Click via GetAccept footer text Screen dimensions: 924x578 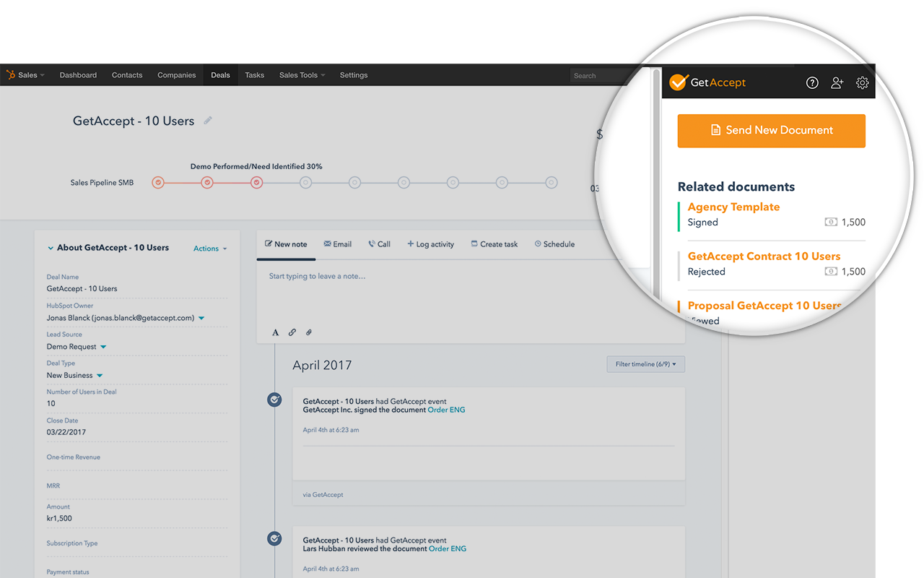[x=323, y=495]
